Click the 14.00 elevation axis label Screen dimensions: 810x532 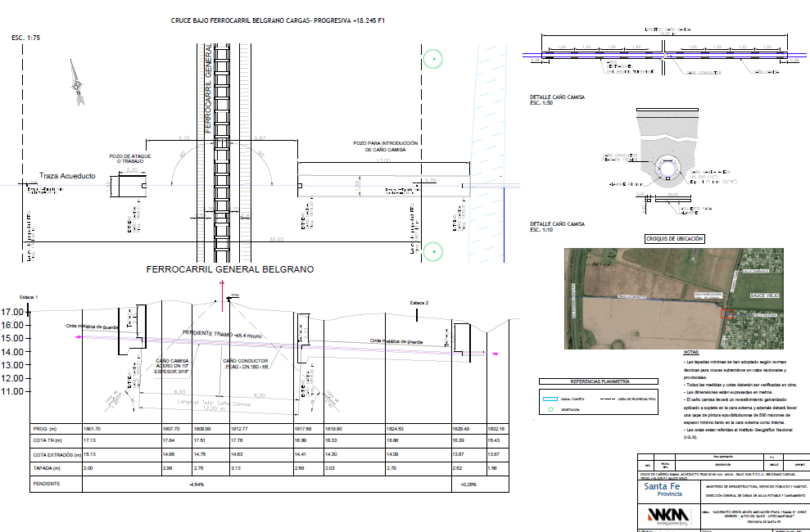click(x=12, y=352)
